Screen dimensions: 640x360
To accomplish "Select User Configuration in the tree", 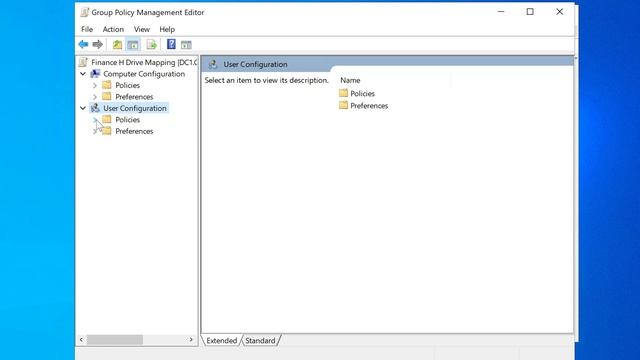I will tap(135, 108).
